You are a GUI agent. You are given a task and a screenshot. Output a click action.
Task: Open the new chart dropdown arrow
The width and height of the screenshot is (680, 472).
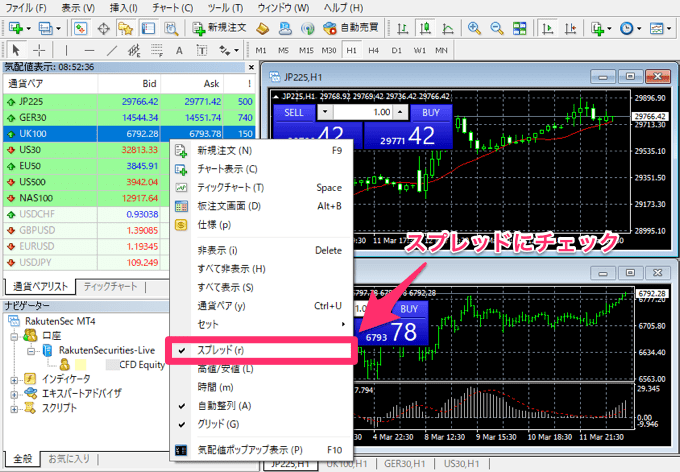28,29
